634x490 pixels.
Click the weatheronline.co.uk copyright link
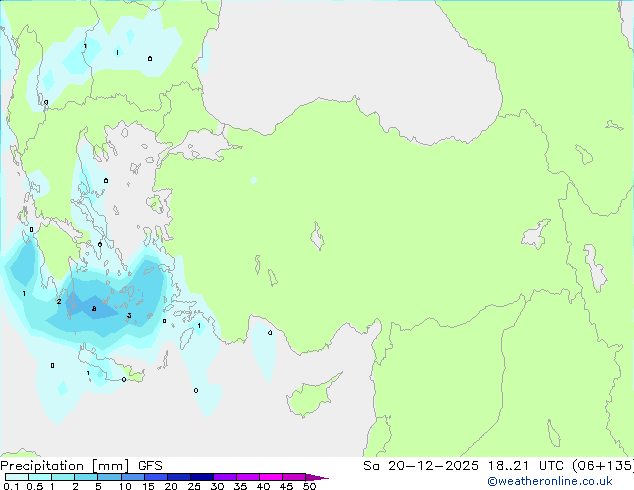point(550,481)
